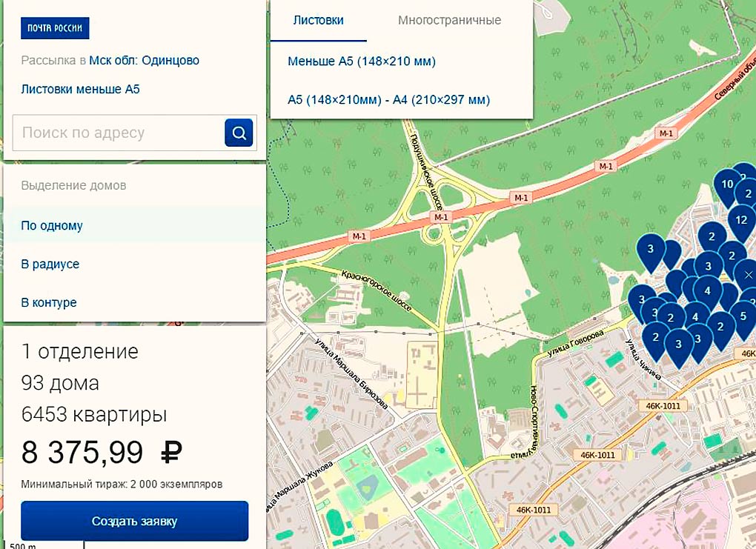Pick the 2 marker overlapping the 10 marker

click(749, 194)
